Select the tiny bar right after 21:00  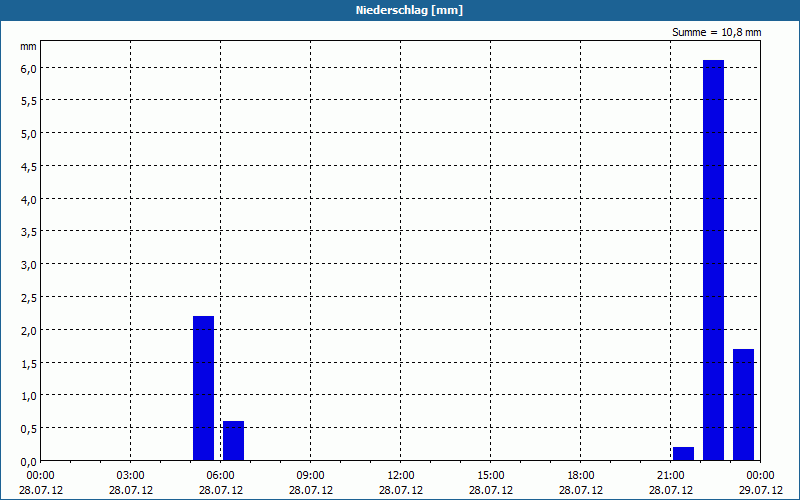click(683, 454)
